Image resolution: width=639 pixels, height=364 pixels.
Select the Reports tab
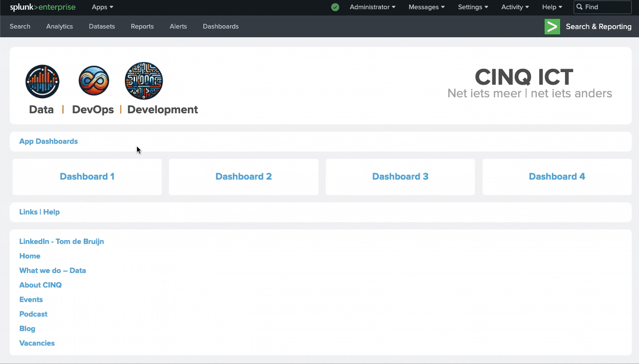[x=142, y=26]
